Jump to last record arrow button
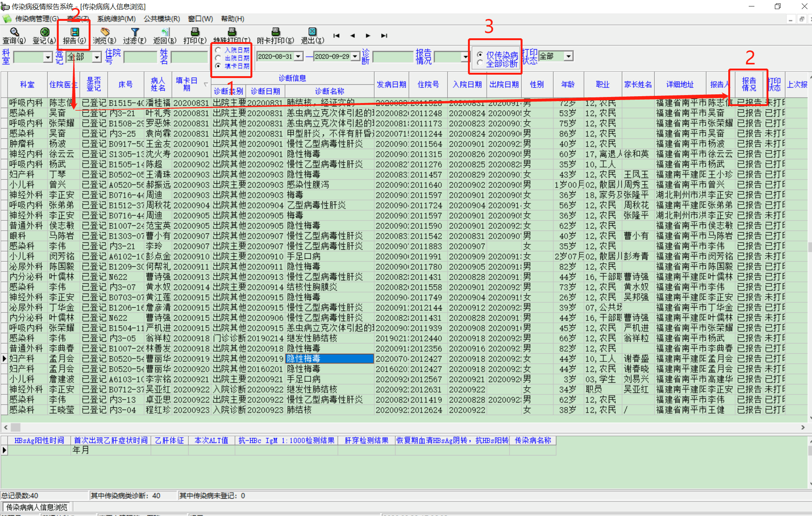The image size is (812, 516). click(384, 36)
